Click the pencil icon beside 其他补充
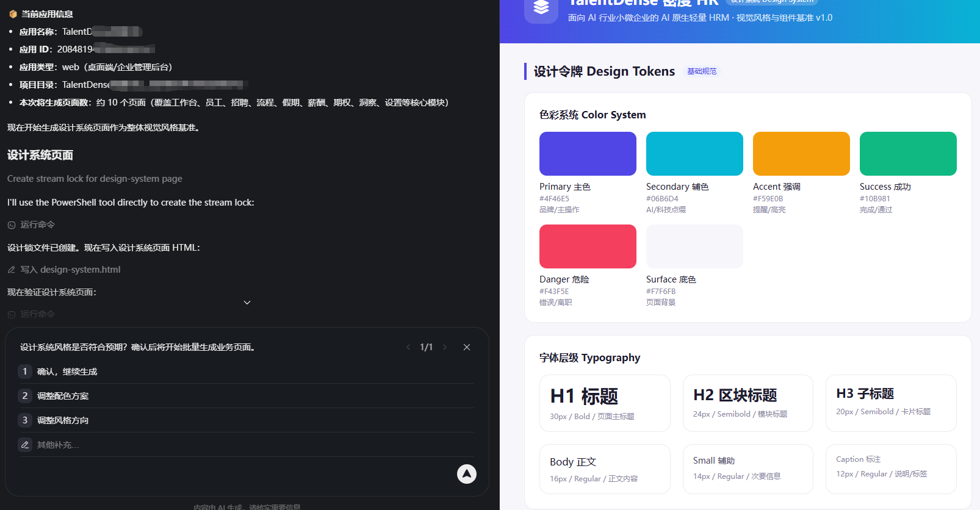 [25, 445]
